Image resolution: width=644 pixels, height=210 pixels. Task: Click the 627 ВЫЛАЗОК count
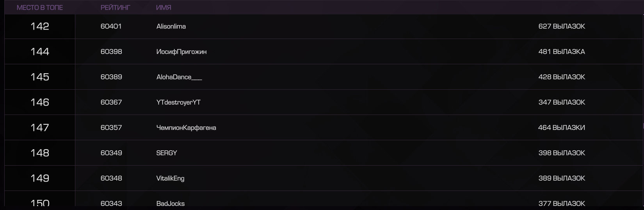(562, 26)
